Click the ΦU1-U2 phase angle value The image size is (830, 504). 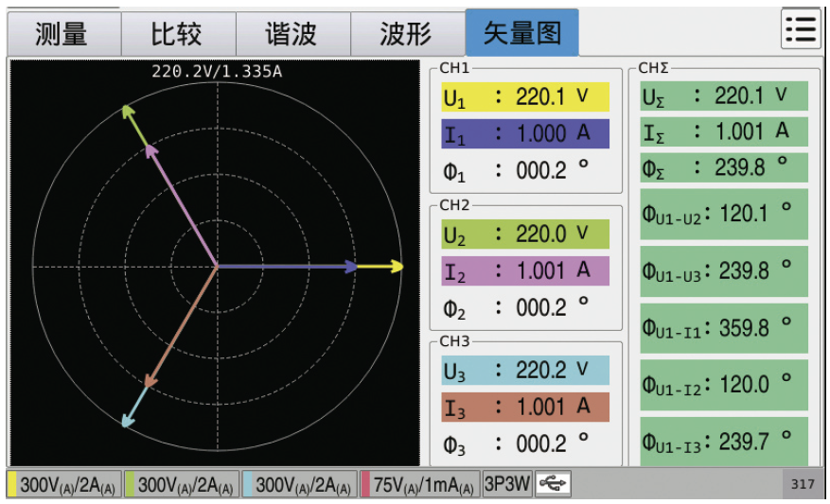(724, 214)
